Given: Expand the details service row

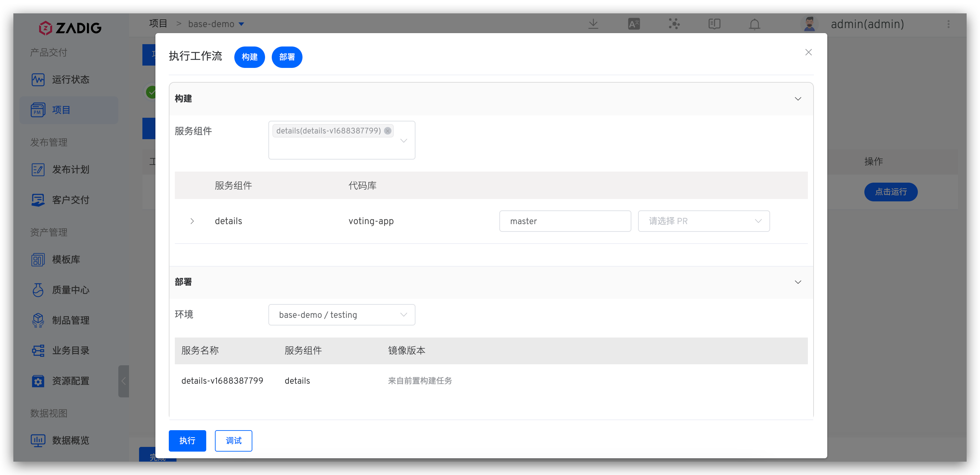Looking at the screenshot, I should coord(192,221).
